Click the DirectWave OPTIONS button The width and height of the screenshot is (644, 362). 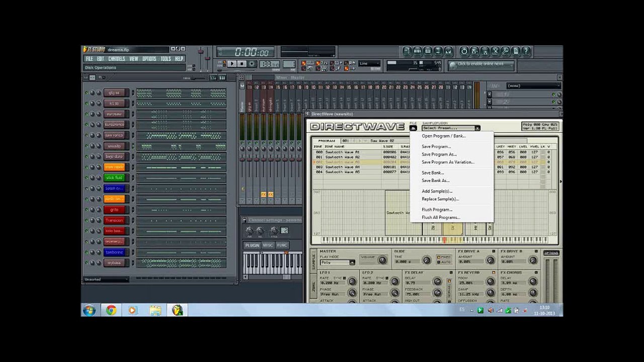[551, 253]
